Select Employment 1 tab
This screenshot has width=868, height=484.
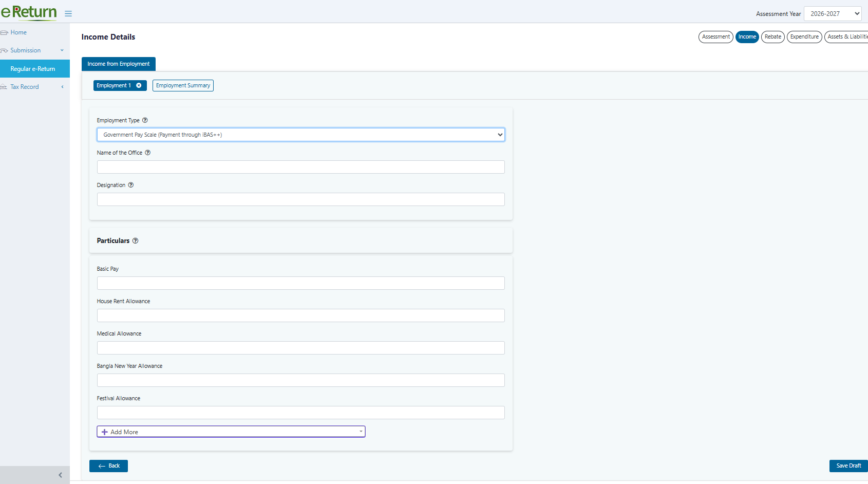(114, 85)
